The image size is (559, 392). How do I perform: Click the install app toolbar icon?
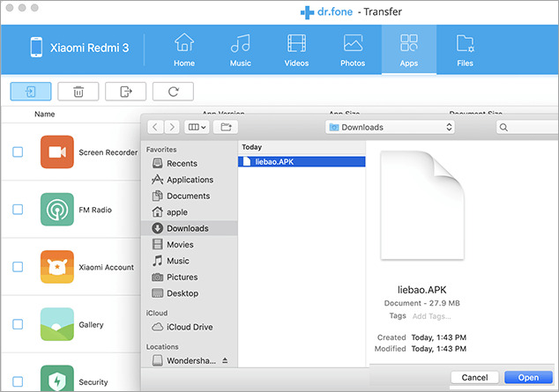point(31,92)
